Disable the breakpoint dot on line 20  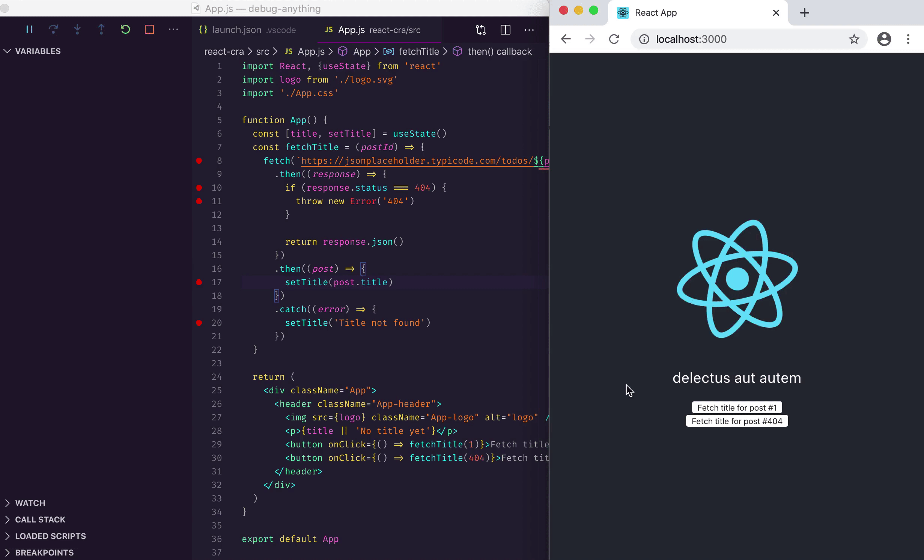click(199, 323)
